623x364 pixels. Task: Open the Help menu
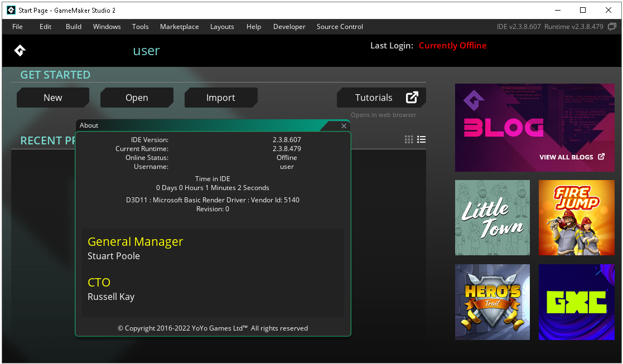253,27
